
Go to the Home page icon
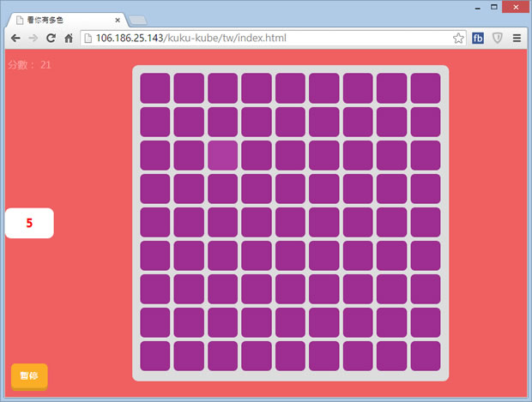[69, 39]
